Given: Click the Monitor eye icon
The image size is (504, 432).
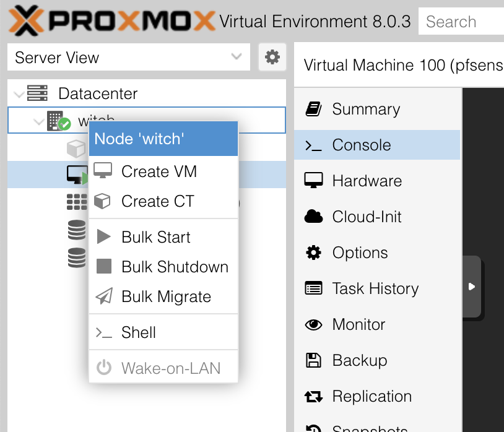Looking at the screenshot, I should click(x=314, y=324).
